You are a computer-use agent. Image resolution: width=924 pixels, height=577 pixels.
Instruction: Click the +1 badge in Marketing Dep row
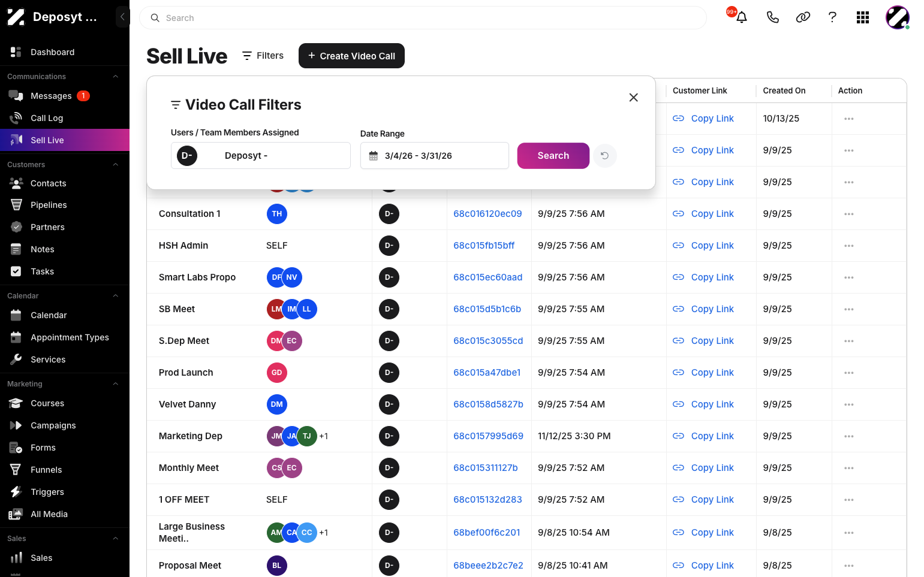tap(324, 436)
